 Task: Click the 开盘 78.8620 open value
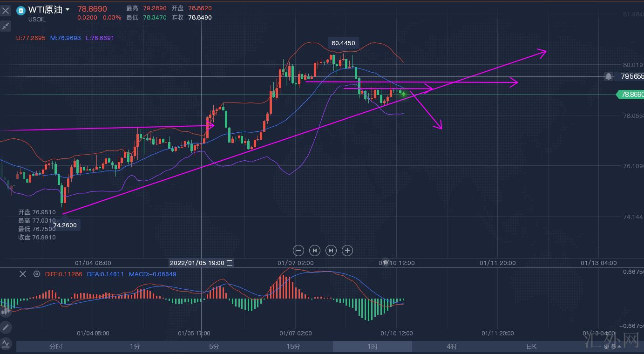coord(191,8)
